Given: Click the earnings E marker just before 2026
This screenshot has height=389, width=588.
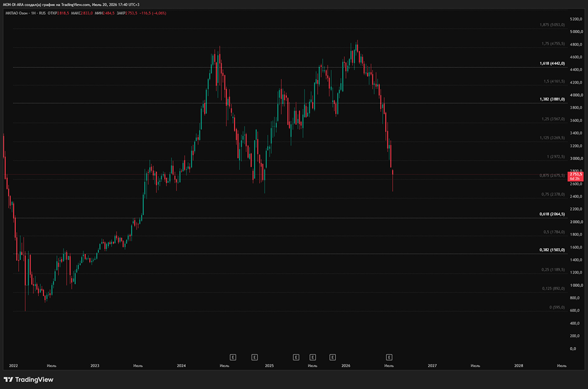Looking at the screenshot, I should point(332,357).
